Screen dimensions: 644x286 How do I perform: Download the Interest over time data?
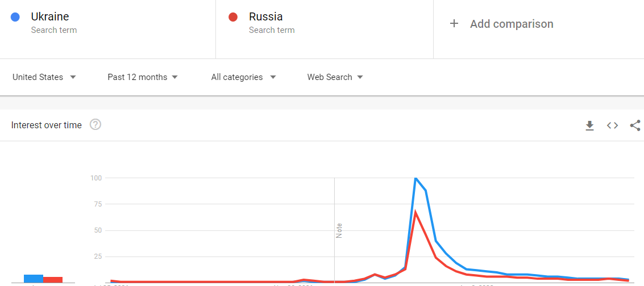(590, 125)
